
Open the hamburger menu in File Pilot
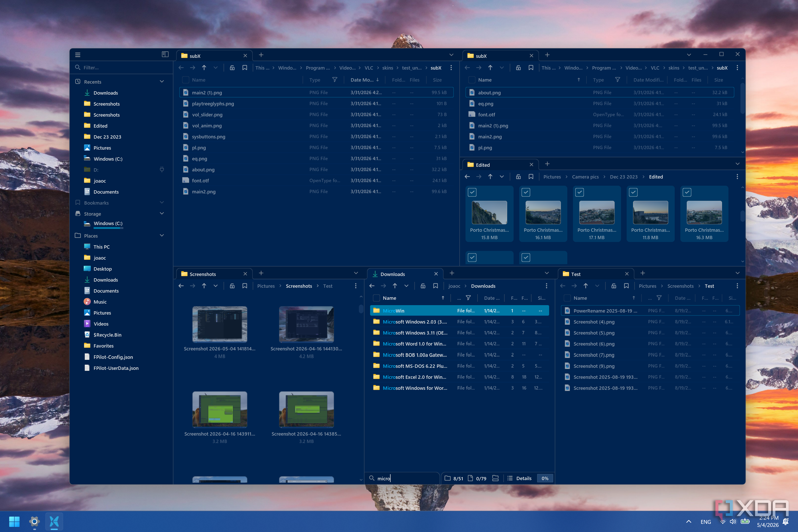[x=78, y=55]
